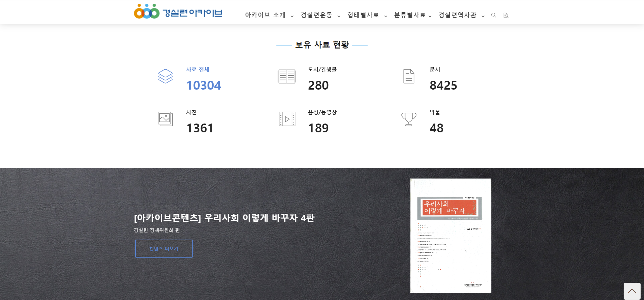
Task: Click the 경실련아카이브 logo
Action: (x=178, y=12)
